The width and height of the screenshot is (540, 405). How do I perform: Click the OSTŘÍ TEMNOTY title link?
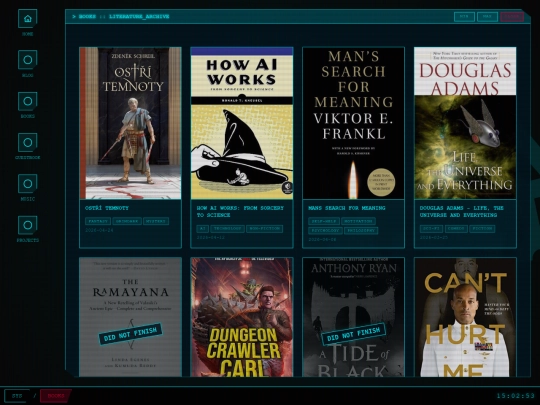(x=107, y=208)
